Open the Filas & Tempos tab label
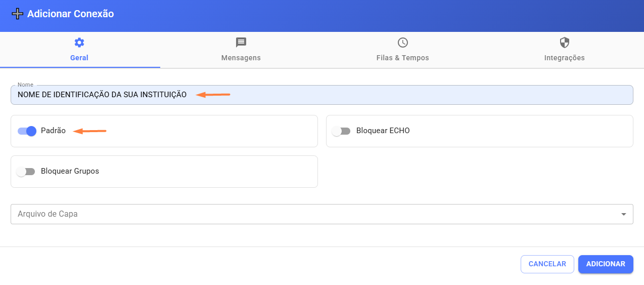Image resolution: width=644 pixels, height=285 pixels. (x=403, y=58)
